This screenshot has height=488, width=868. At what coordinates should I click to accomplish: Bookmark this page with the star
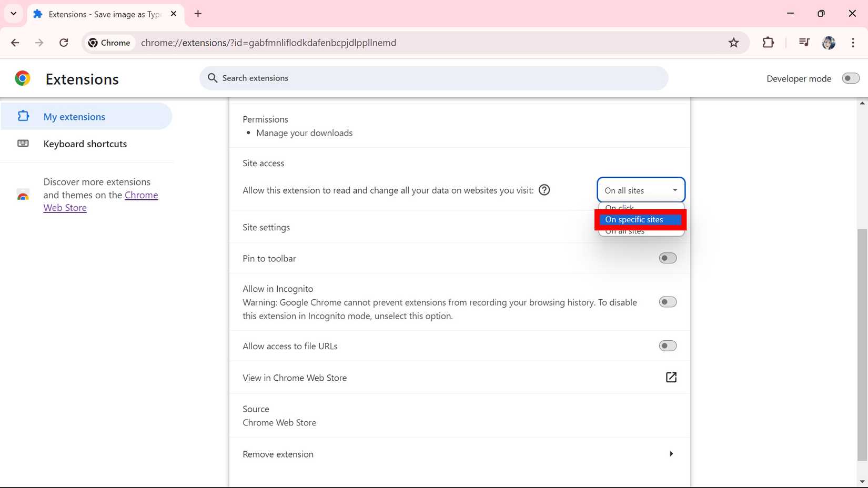[733, 43]
